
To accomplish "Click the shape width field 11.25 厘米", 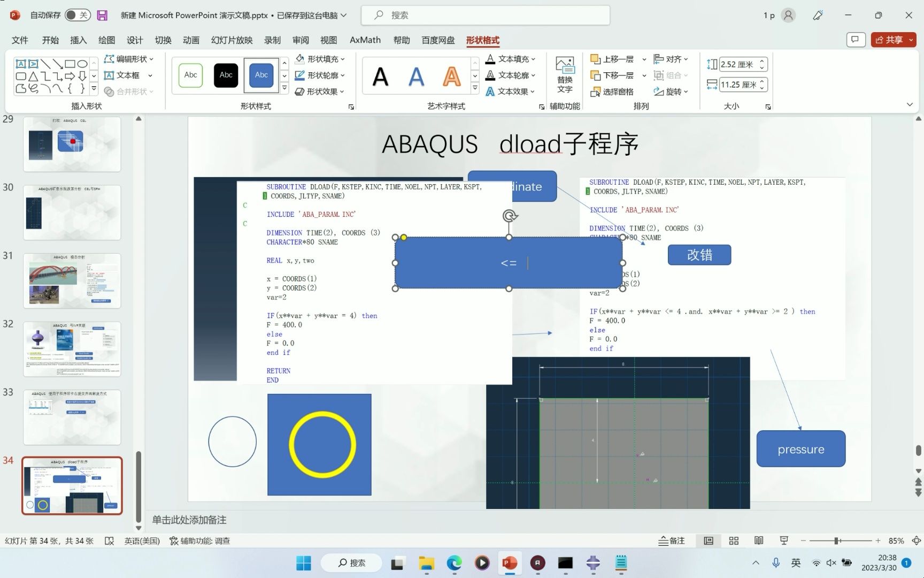I will point(738,85).
